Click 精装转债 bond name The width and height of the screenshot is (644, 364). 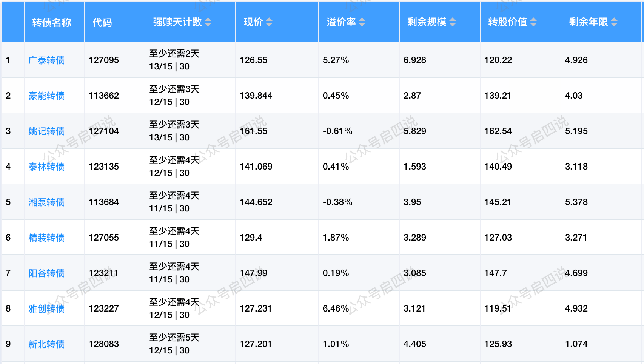[x=46, y=238]
